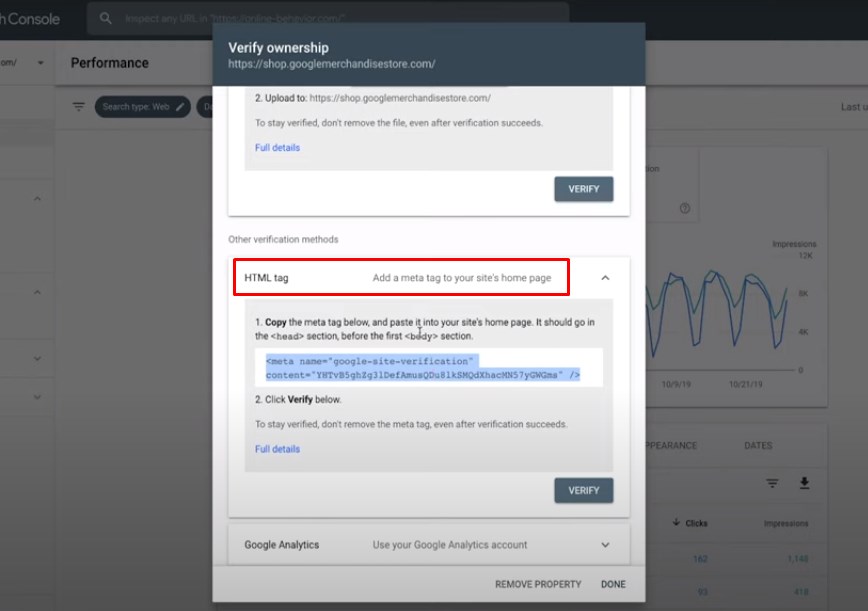
Task: Click REMOVE PROPERTY button
Action: point(538,584)
